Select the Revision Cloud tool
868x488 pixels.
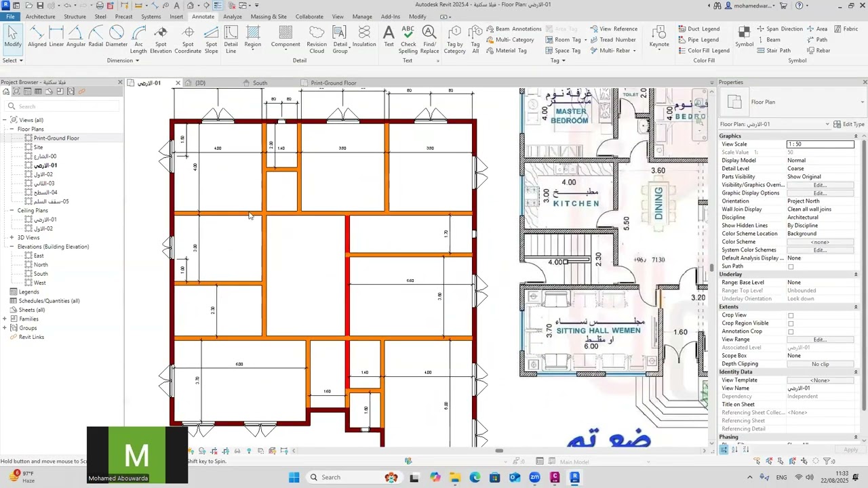(x=317, y=39)
